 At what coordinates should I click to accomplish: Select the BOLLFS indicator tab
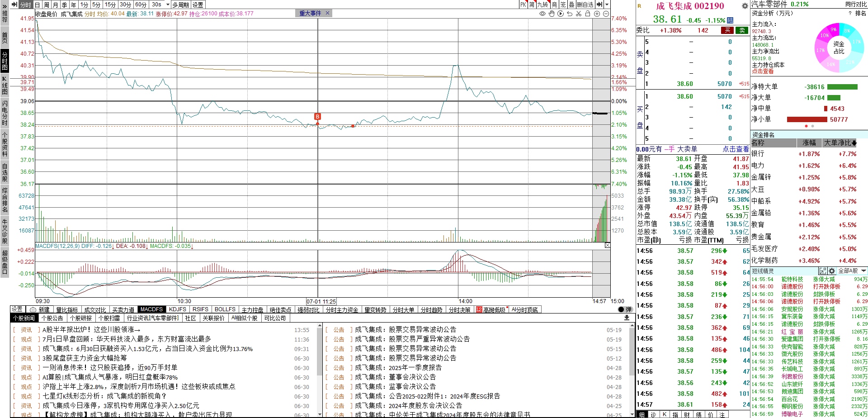[x=225, y=309]
